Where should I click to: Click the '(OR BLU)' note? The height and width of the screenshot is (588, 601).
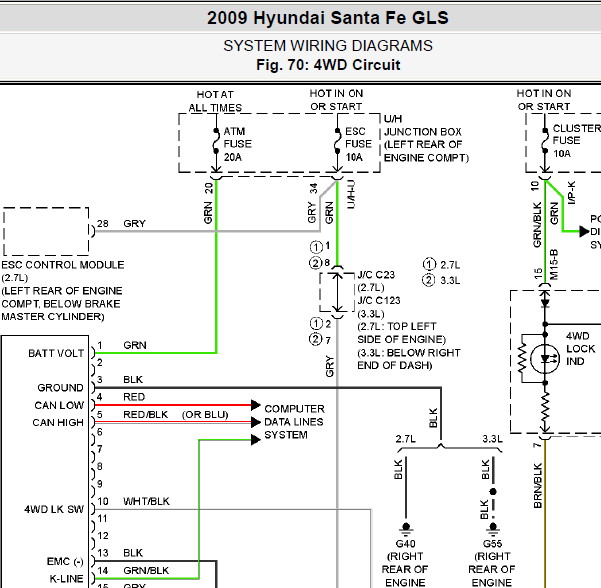click(205, 415)
